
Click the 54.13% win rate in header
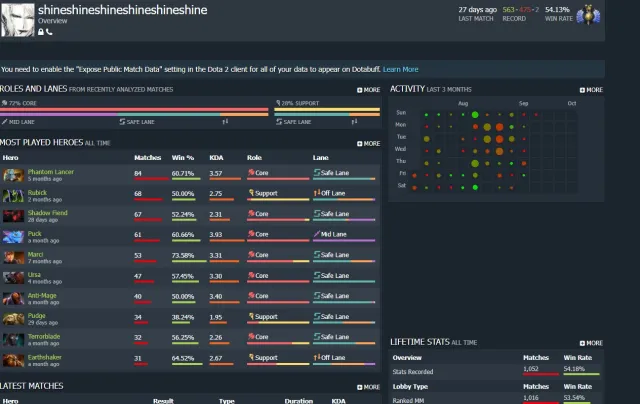(557, 9)
